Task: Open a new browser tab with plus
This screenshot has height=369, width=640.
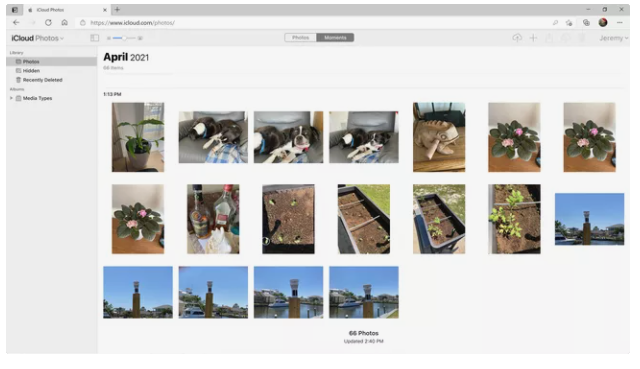Action: [x=117, y=9]
